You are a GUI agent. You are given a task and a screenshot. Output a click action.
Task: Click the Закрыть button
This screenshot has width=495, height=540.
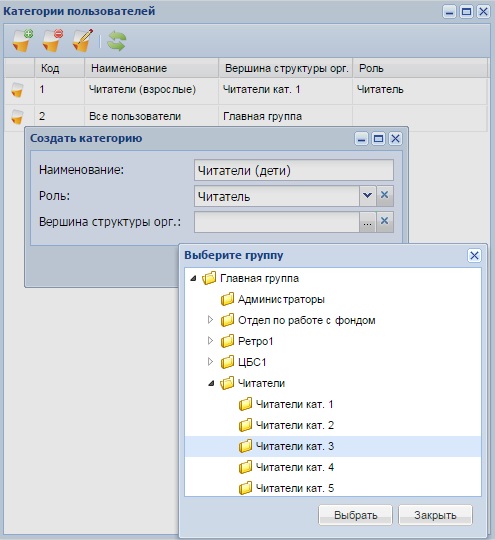pyautogui.click(x=435, y=515)
